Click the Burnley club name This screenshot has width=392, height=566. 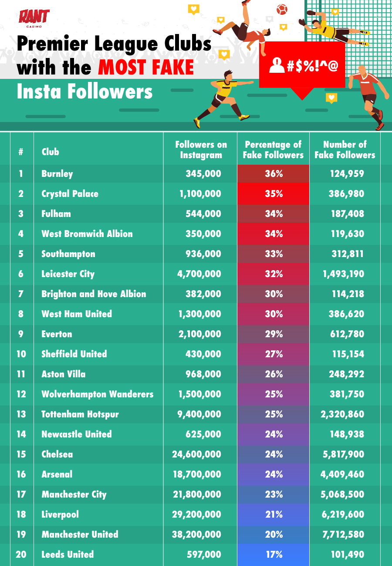57,174
